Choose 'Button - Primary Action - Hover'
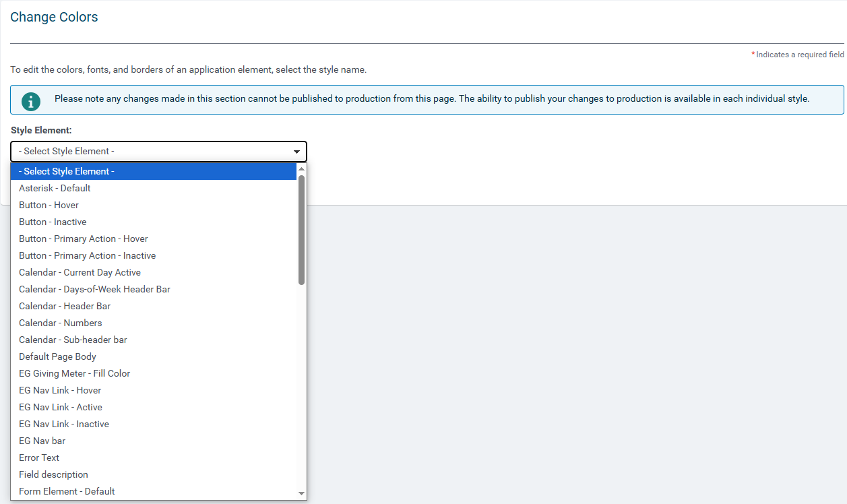This screenshot has width=847, height=504. [x=154, y=239]
